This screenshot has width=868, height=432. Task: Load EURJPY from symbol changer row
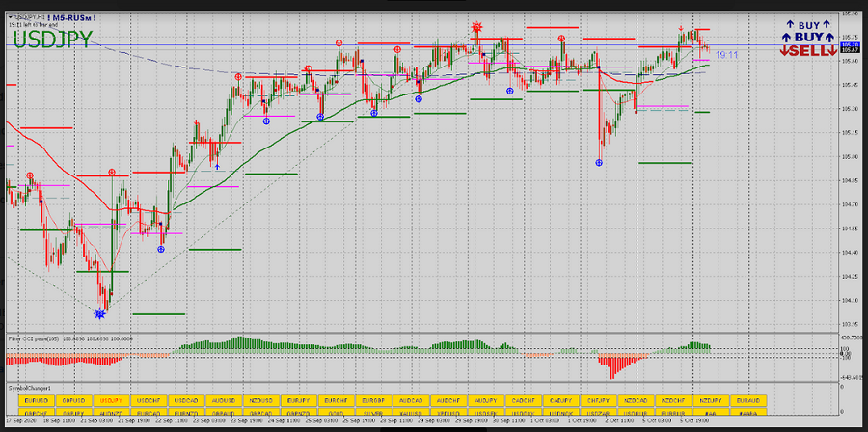click(298, 399)
